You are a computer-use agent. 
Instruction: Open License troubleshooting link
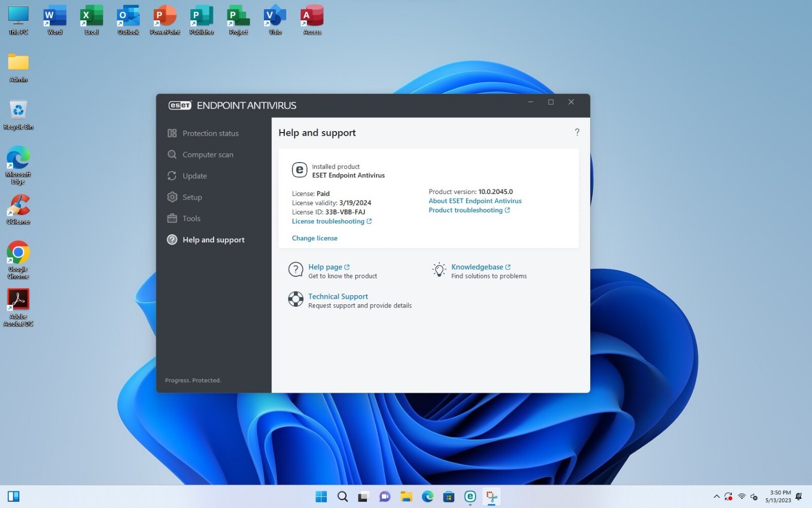coord(331,221)
